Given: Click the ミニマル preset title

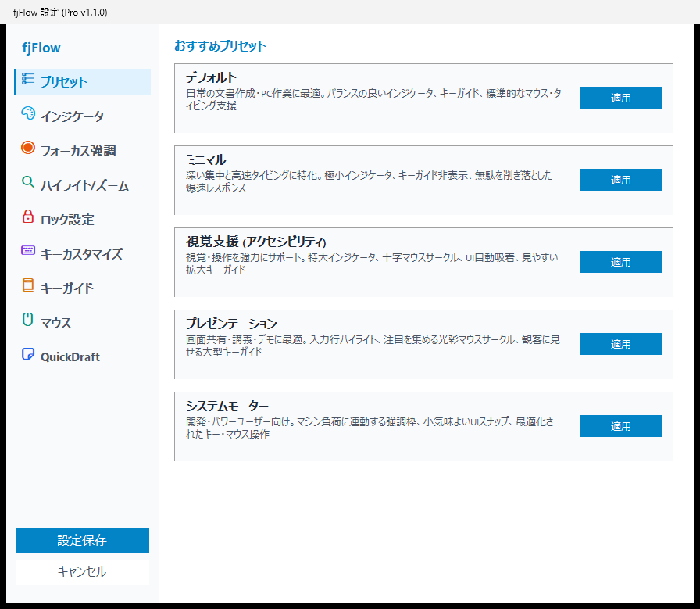Looking at the screenshot, I should point(205,159).
